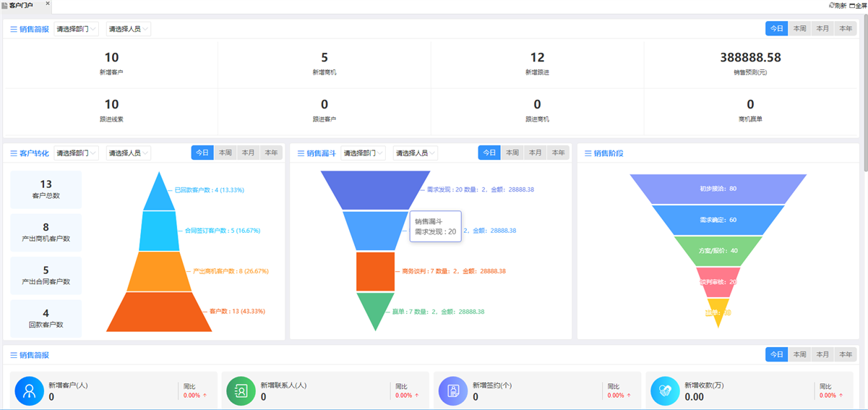Click the dark blue 需求发现 funnel top segment
Viewport: 868px width, 410px height.
(376, 189)
